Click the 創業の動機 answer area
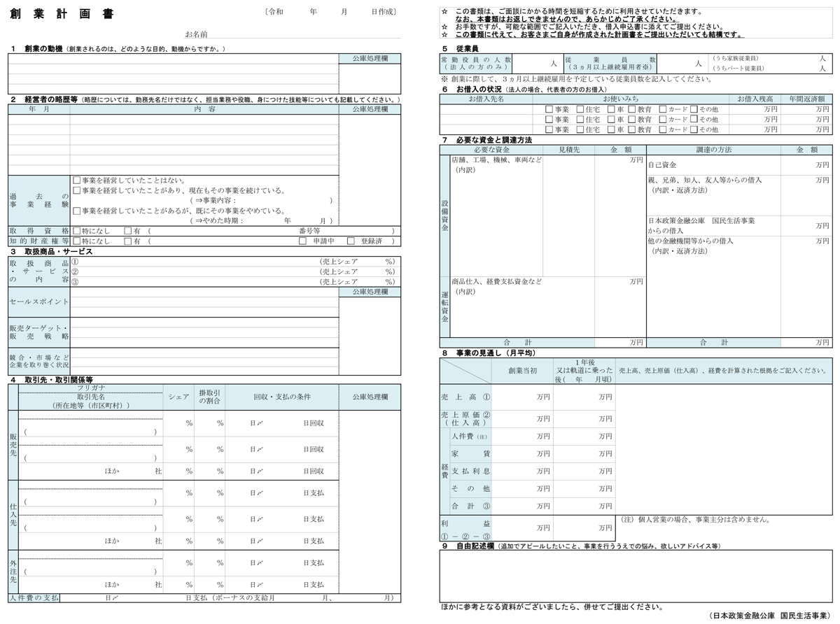 coord(174,73)
